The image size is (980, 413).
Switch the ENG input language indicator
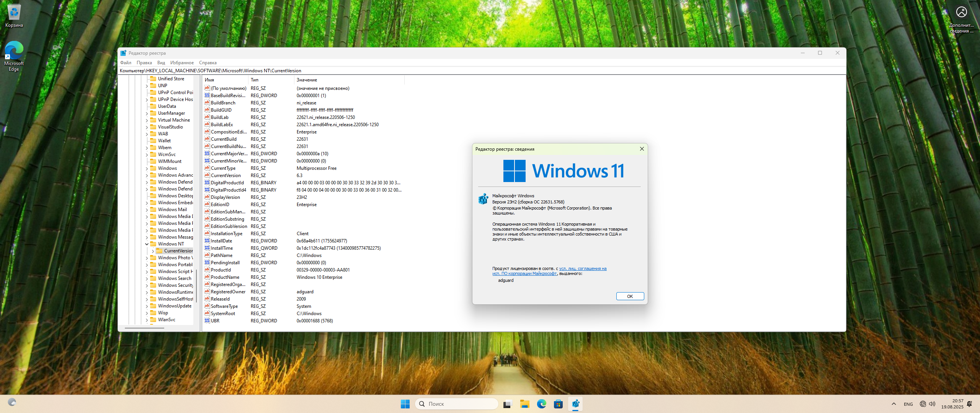tap(908, 404)
